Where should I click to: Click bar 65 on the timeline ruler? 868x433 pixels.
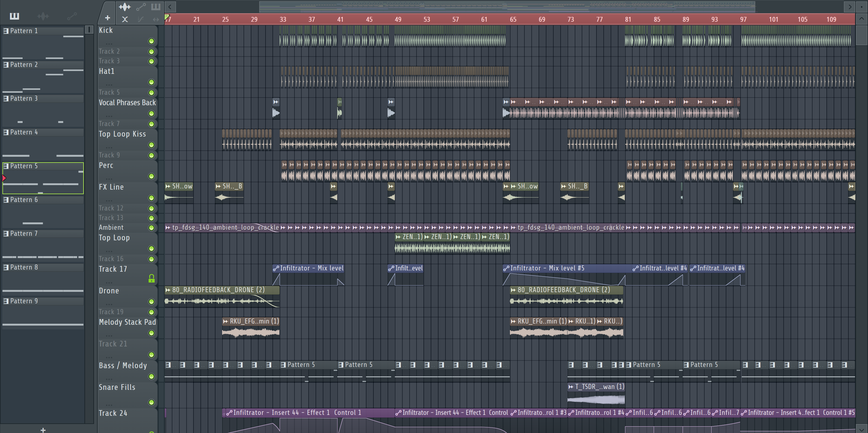click(x=513, y=20)
